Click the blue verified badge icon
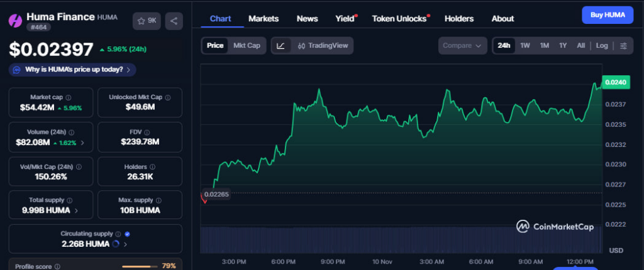 [x=127, y=234]
